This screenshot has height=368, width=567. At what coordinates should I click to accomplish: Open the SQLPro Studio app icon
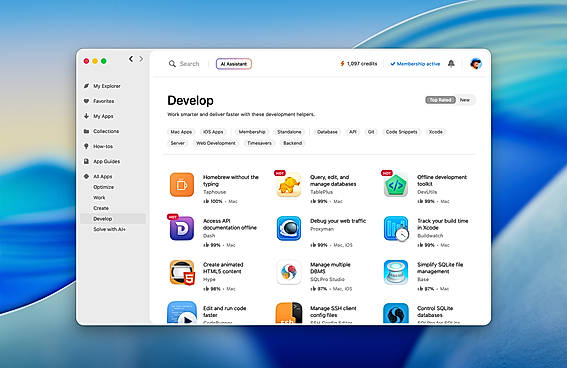[x=289, y=272]
